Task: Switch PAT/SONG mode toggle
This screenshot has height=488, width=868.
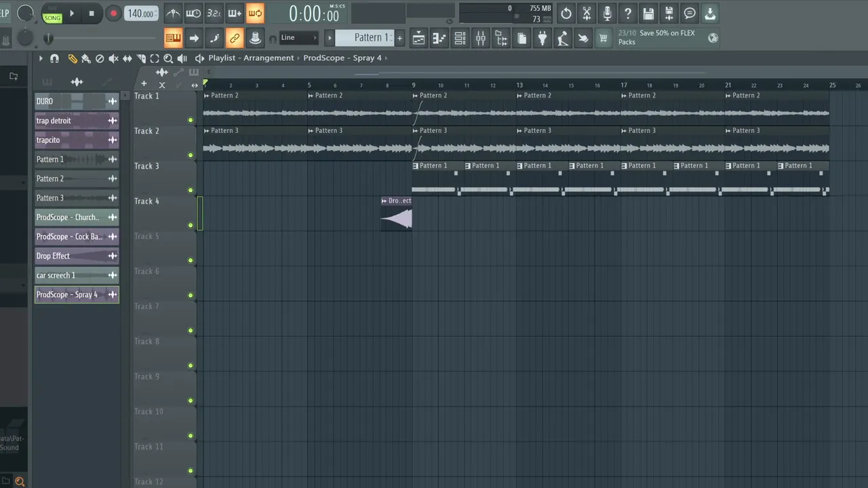Action: click(52, 14)
